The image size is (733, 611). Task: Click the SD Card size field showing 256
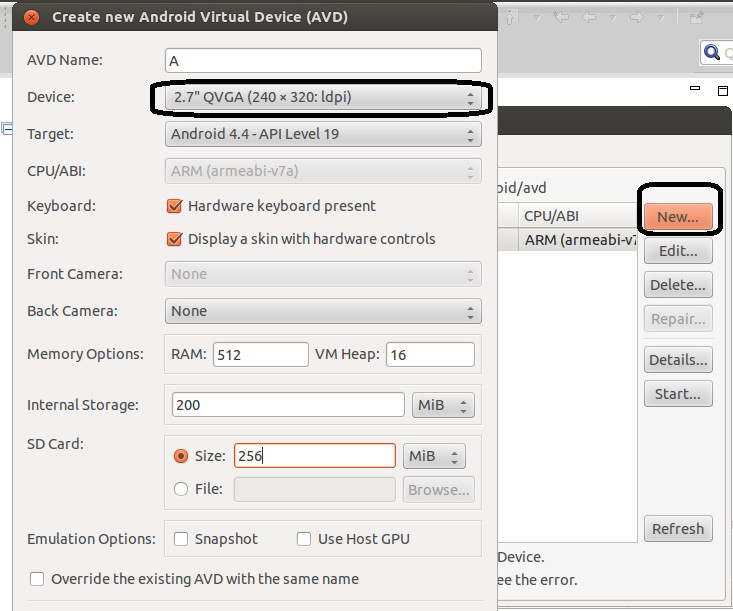point(315,456)
